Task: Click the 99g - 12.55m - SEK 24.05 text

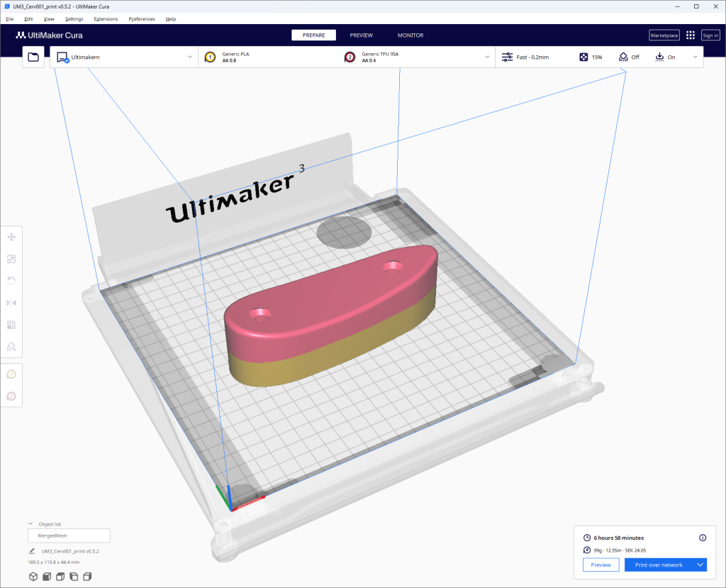Action: (x=620, y=550)
